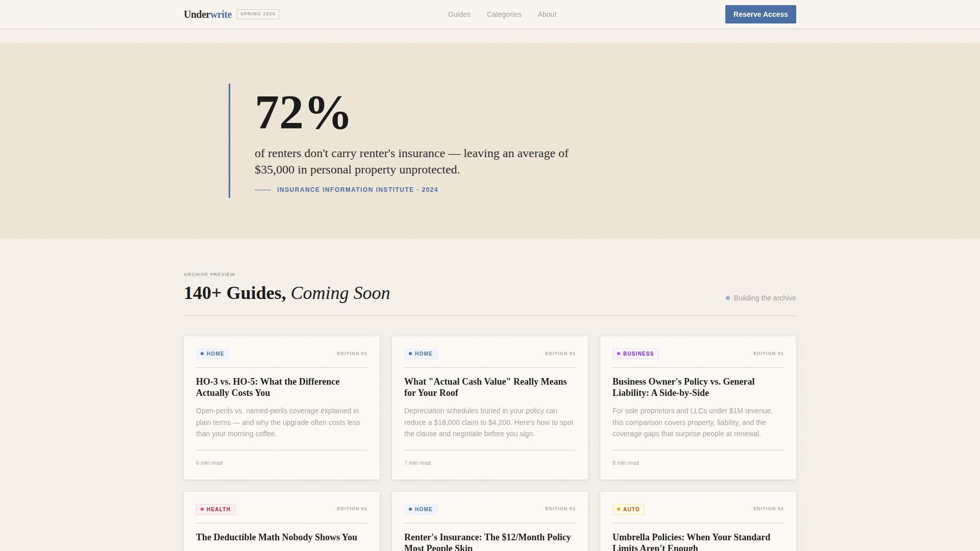Open The Deductible Math Nobody Shows You
This screenshot has width=980, height=551.
(277, 537)
